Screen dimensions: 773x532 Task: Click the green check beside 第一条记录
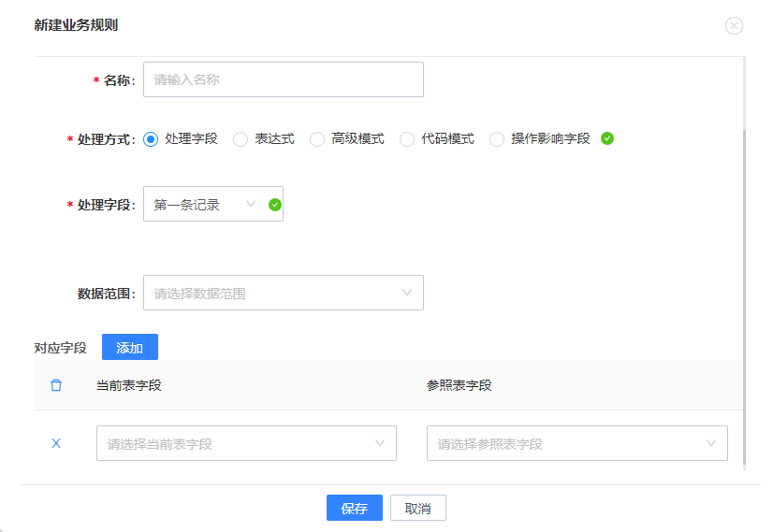(275, 205)
